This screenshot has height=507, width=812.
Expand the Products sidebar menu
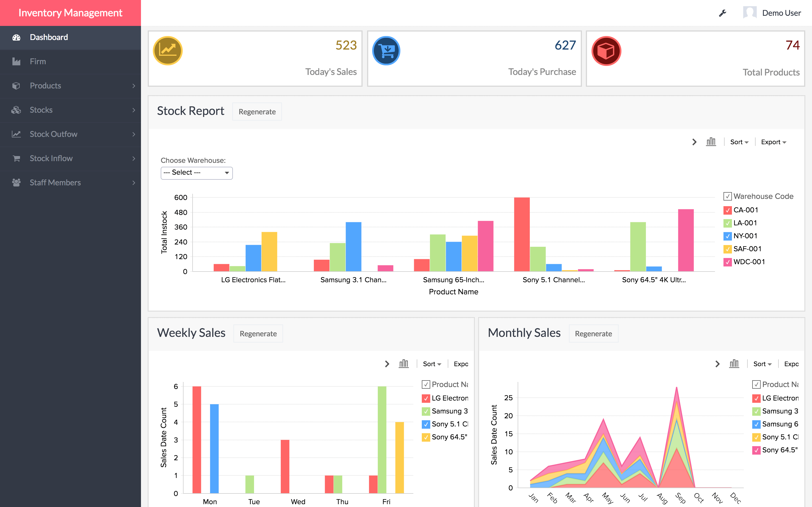70,85
